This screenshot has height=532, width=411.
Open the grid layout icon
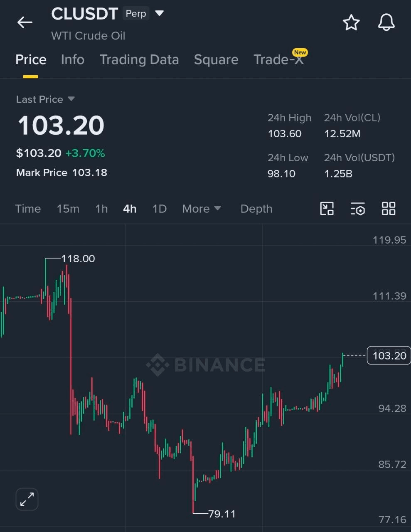click(388, 209)
